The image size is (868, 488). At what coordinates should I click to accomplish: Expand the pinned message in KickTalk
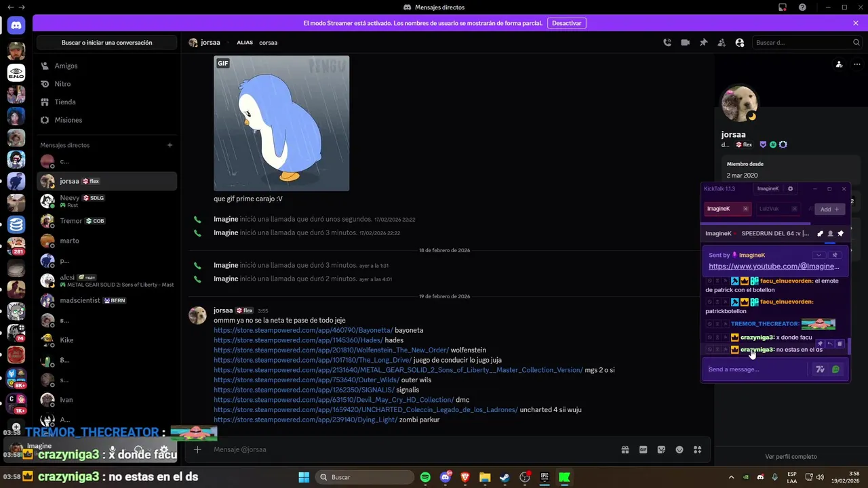(819, 255)
